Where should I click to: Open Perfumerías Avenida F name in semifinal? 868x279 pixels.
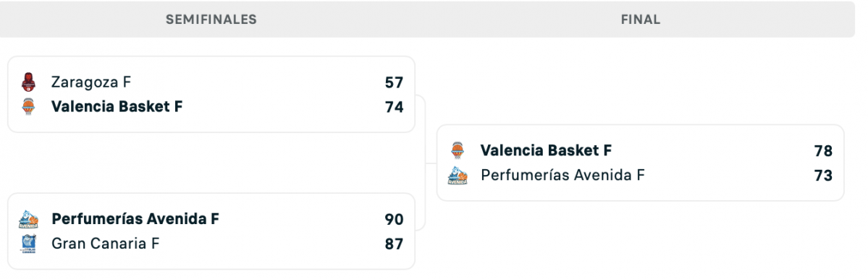[x=135, y=219]
